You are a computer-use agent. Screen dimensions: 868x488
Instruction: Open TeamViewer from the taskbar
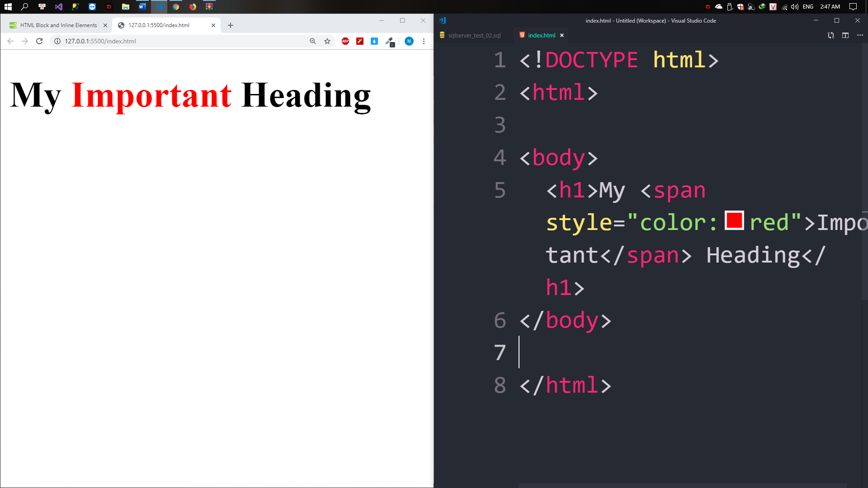92,7
